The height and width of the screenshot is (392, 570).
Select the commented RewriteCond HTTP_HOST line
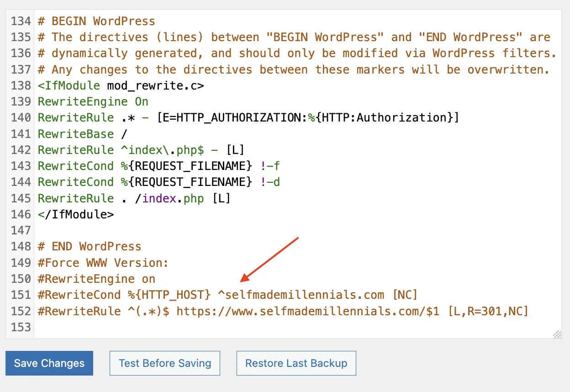pos(227,295)
